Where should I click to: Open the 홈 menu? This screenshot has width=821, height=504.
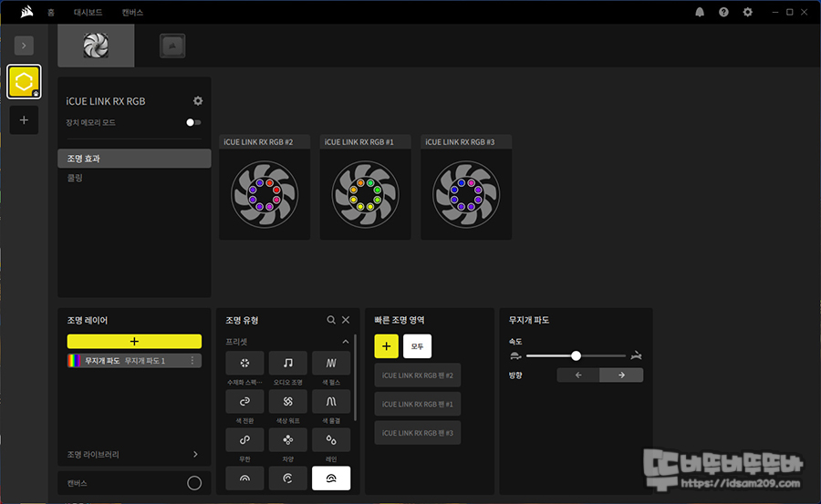pyautogui.click(x=51, y=12)
